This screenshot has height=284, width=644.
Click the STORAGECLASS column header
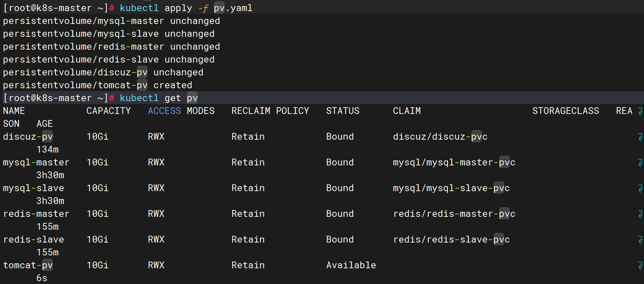[566, 111]
